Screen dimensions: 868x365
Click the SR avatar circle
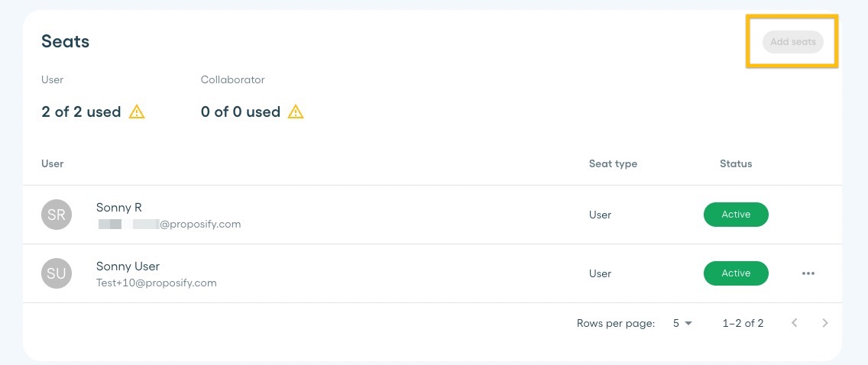(57, 215)
